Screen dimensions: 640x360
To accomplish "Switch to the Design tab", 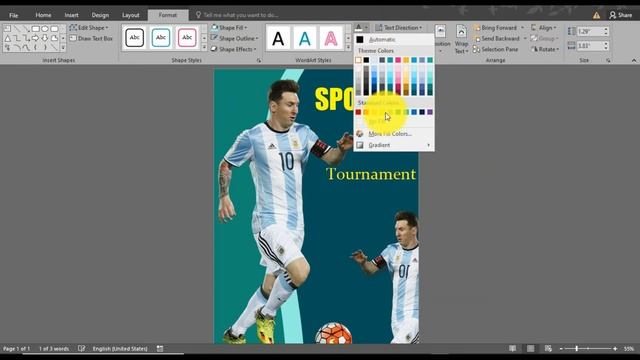I will [x=100, y=15].
